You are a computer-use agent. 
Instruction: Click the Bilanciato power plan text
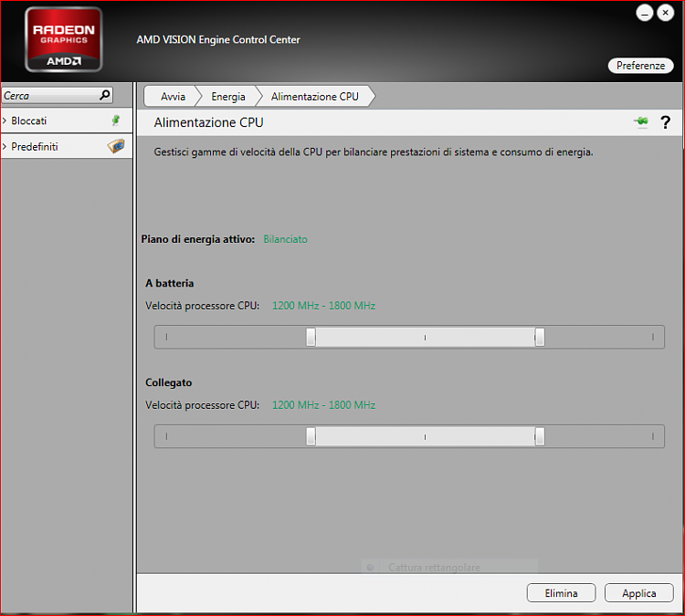coord(285,239)
